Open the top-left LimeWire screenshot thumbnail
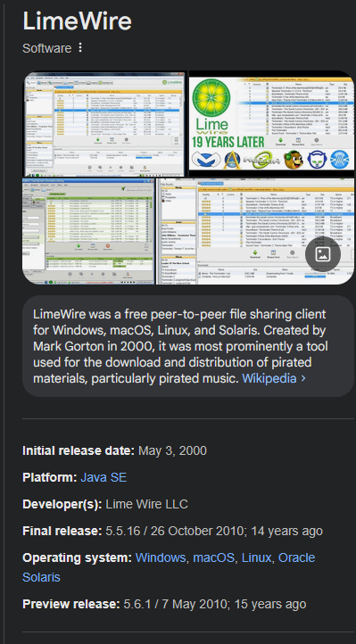The image size is (356, 644). pos(104,124)
